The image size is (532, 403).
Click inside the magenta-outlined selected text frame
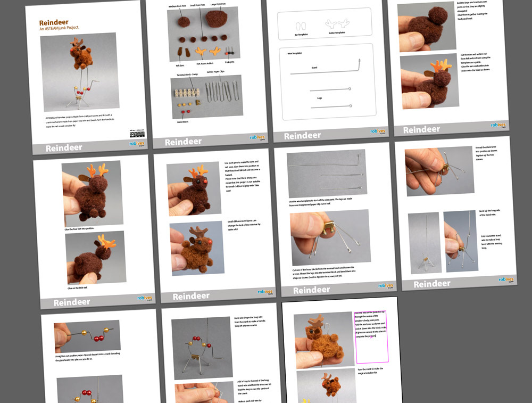coord(371,337)
